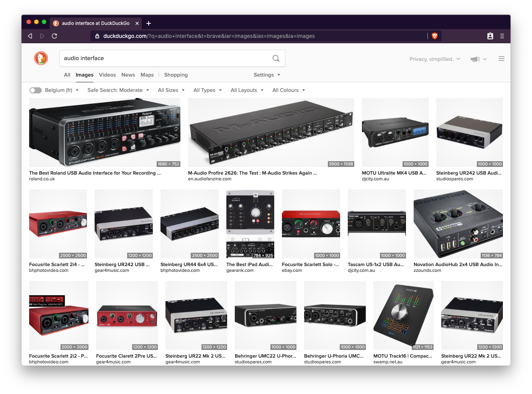Open en.audiofanzine.com source link
The width and height of the screenshot is (532, 394).
coord(210,179)
